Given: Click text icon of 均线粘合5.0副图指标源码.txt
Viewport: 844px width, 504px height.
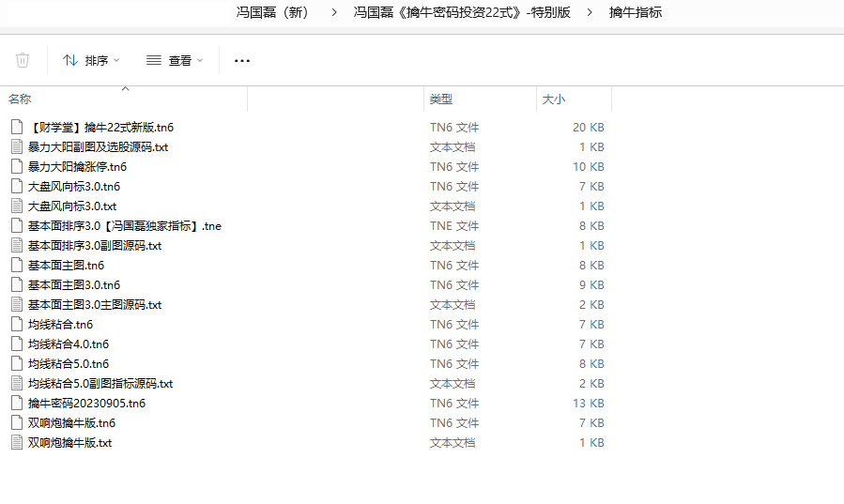Looking at the screenshot, I should tap(17, 384).
